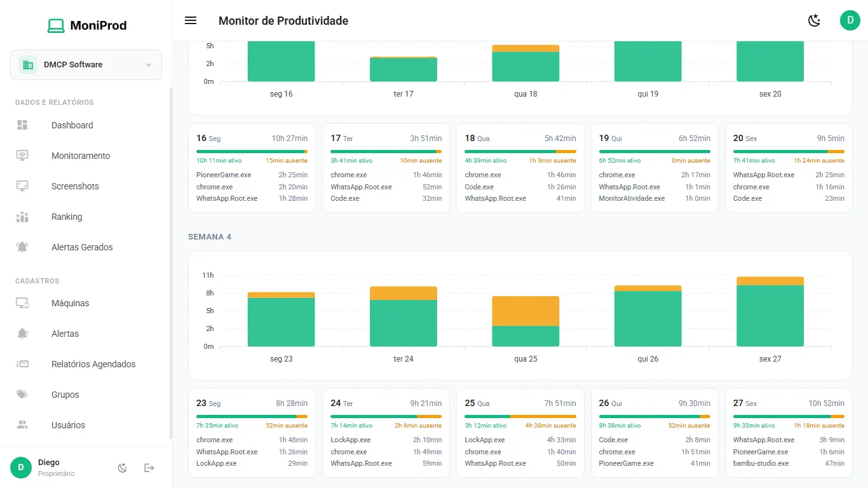This screenshot has width=868, height=488.
Task: Toggle theme using sidebar footer moon icon
Action: click(123, 468)
